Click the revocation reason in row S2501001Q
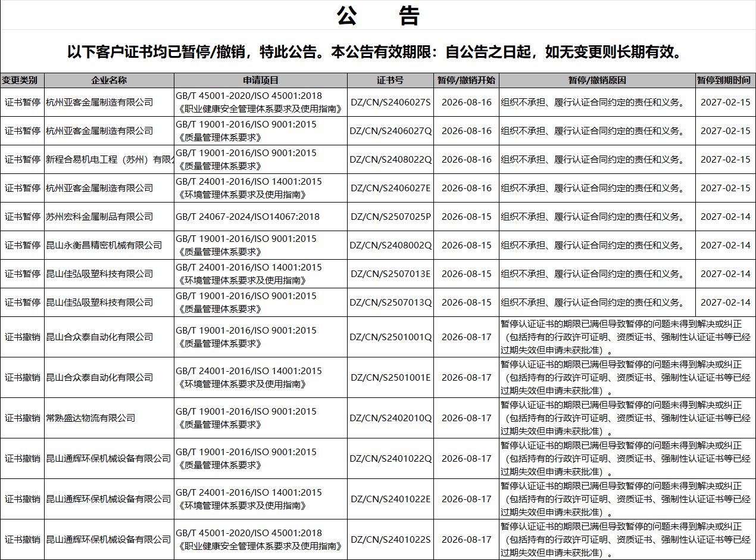756x560 pixels. pos(626,337)
